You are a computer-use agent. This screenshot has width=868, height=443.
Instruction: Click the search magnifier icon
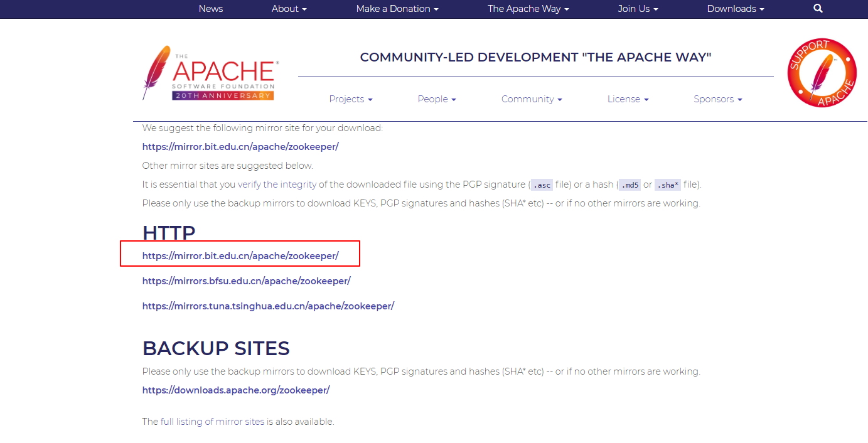(x=818, y=9)
